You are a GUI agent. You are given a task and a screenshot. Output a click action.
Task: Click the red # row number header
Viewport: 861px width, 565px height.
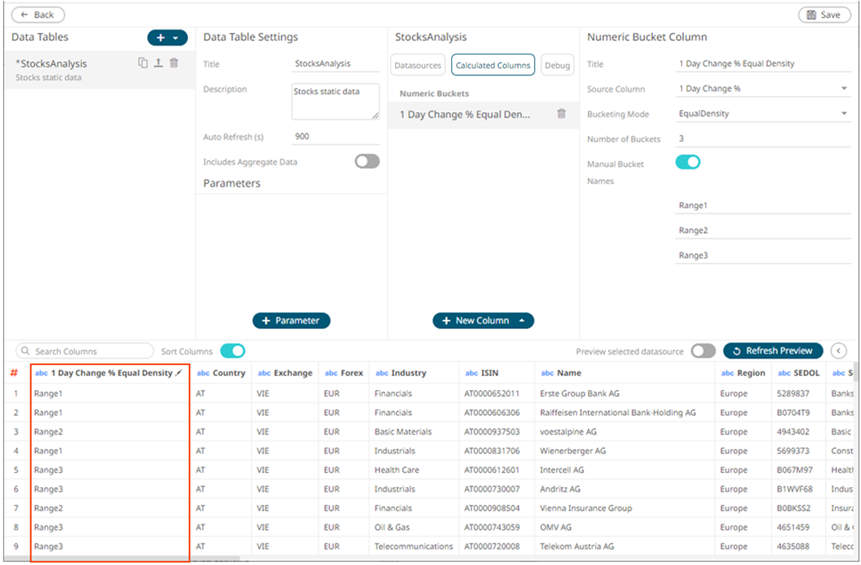click(x=14, y=373)
